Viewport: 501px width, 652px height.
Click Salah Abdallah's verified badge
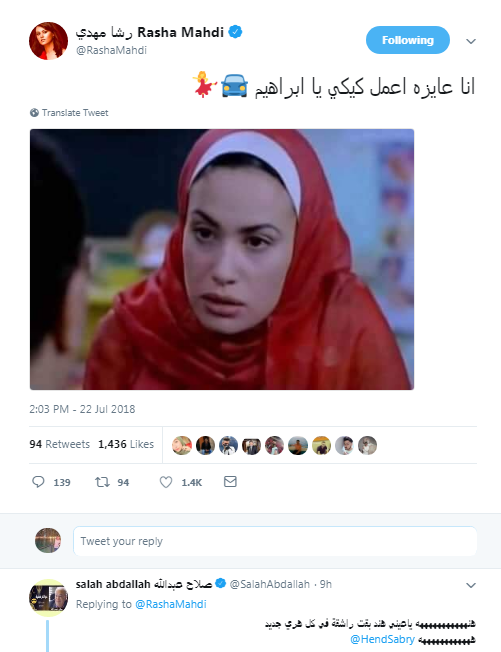point(221,583)
